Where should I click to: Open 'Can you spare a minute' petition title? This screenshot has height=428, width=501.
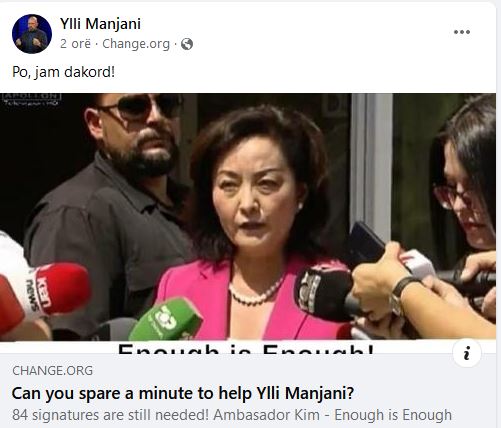[183, 393]
